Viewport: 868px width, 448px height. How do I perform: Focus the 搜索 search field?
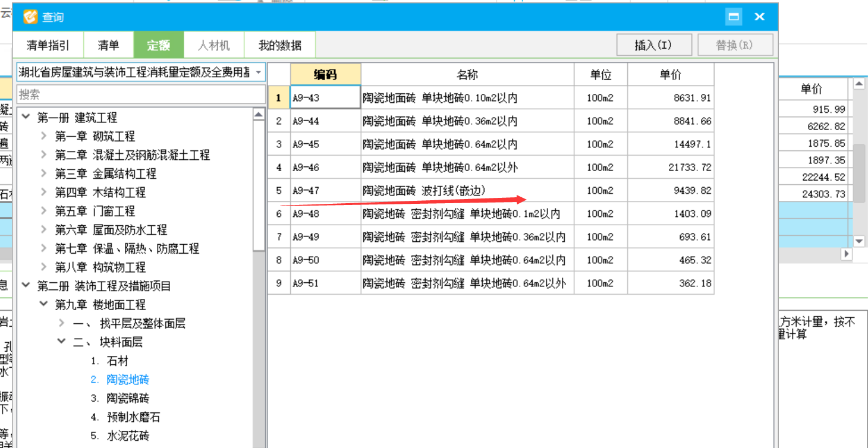pyautogui.click(x=141, y=94)
